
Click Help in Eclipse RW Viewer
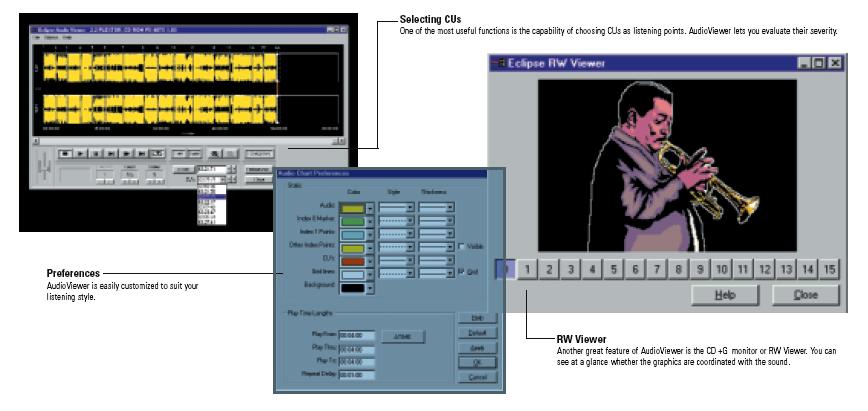pyautogui.click(x=725, y=295)
